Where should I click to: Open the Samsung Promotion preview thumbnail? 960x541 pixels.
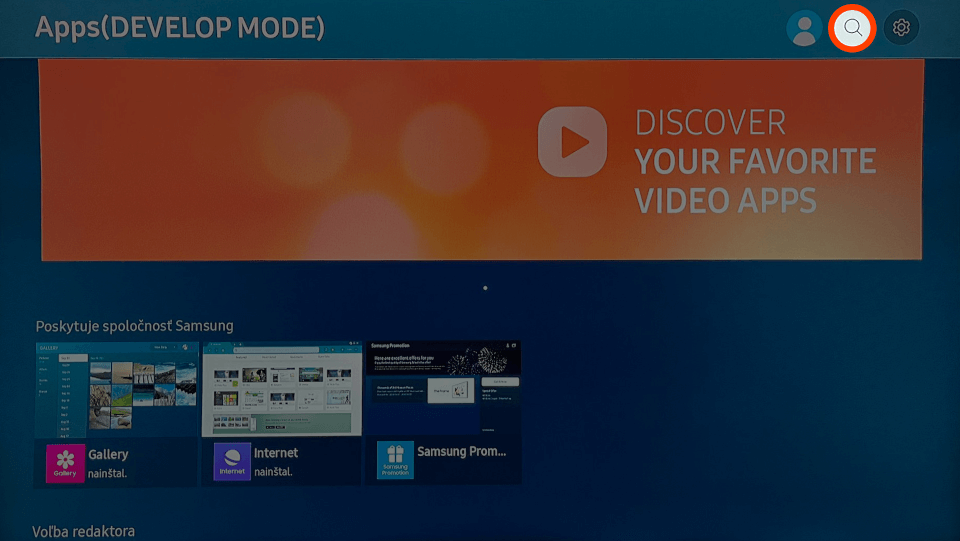click(443, 387)
